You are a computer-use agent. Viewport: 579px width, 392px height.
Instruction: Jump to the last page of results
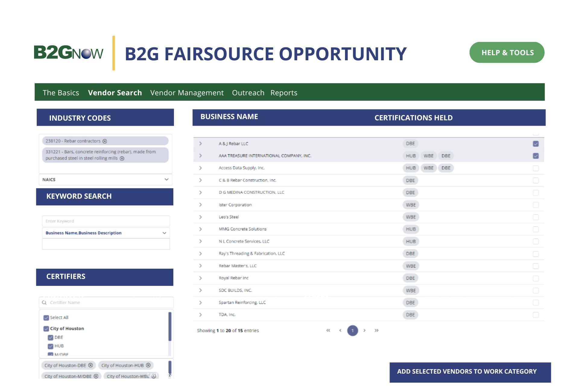click(377, 330)
